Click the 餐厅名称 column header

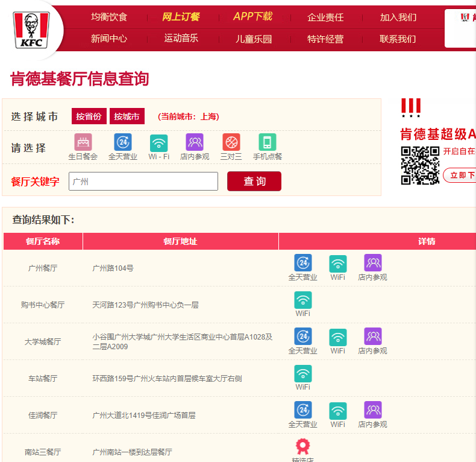tap(43, 241)
